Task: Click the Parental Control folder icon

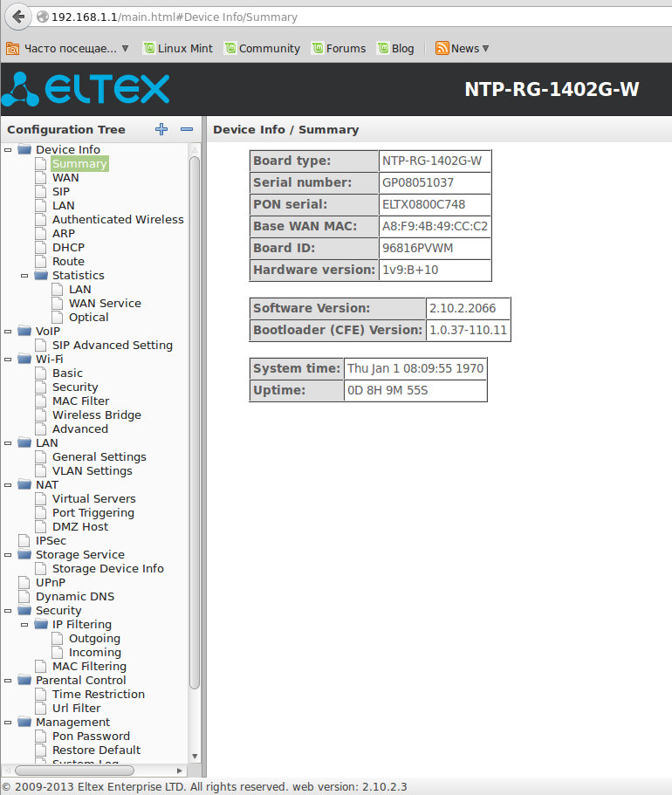Action: [x=24, y=680]
